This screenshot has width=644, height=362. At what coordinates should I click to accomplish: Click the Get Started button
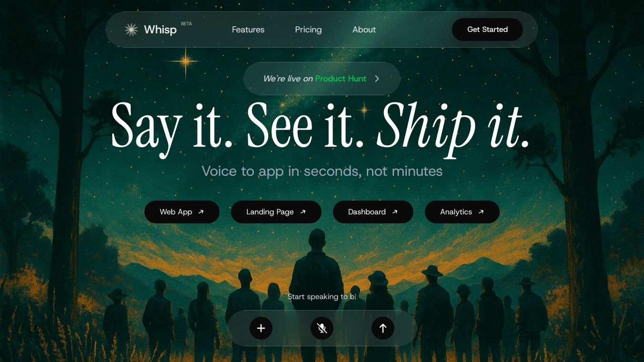(x=487, y=30)
